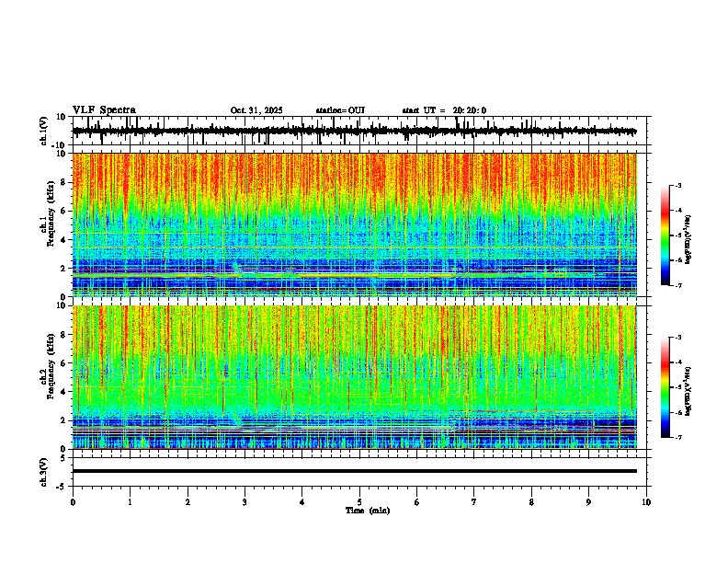Click the ch.3 flat voltage trace
The height and width of the screenshot is (563, 728).
pyautogui.click(x=354, y=471)
